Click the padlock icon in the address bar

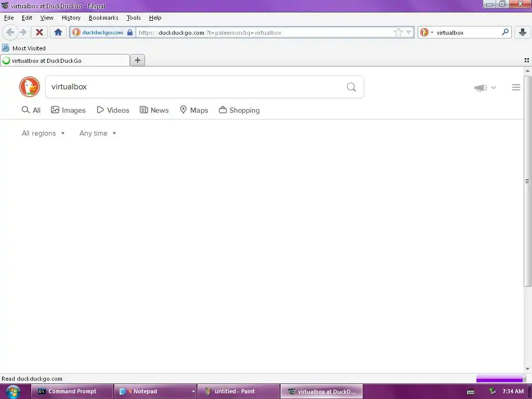(130, 33)
